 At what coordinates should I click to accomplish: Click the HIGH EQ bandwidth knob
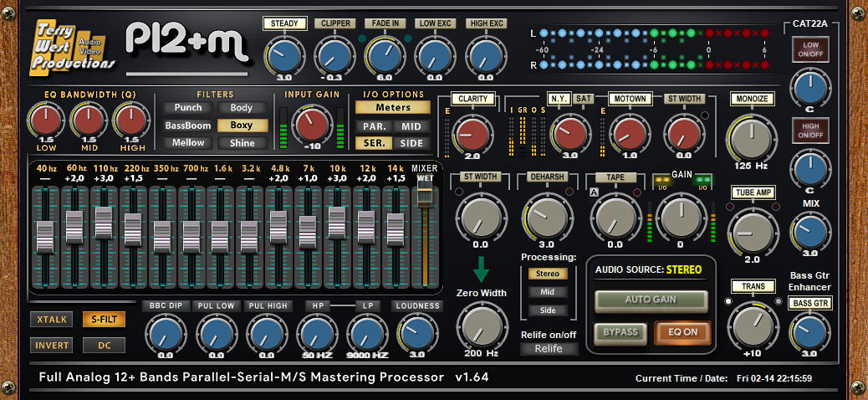coord(132,121)
